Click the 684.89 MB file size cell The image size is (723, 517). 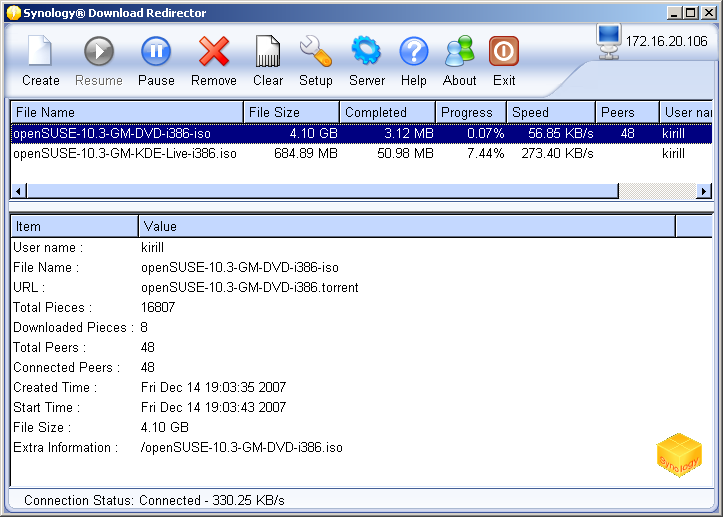tap(306, 154)
